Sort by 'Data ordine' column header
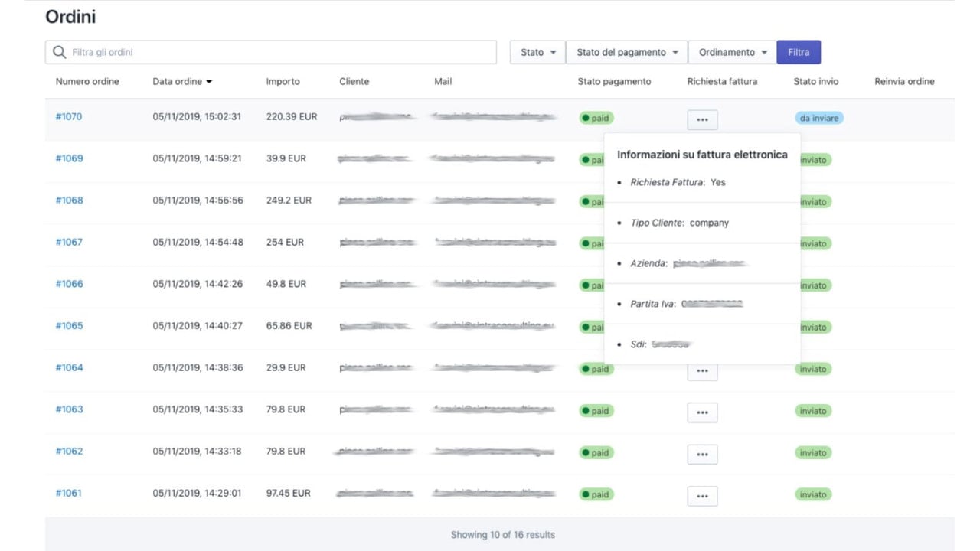980x551 pixels. tap(182, 81)
